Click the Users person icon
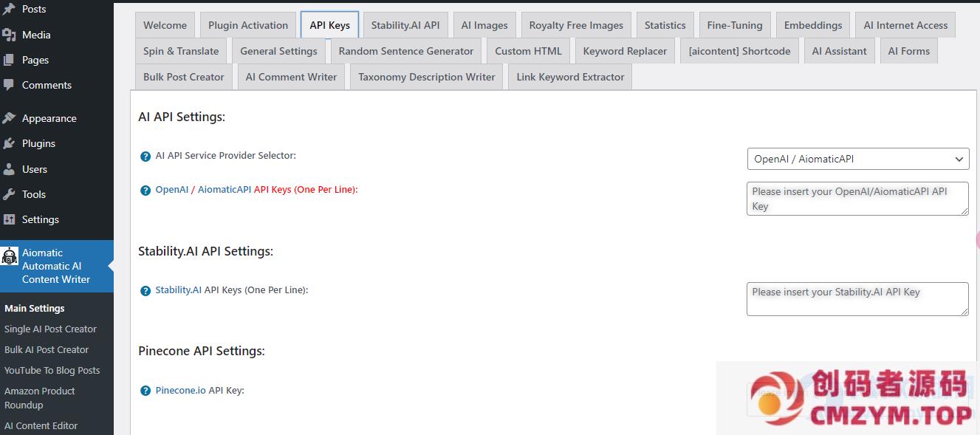 [9, 169]
